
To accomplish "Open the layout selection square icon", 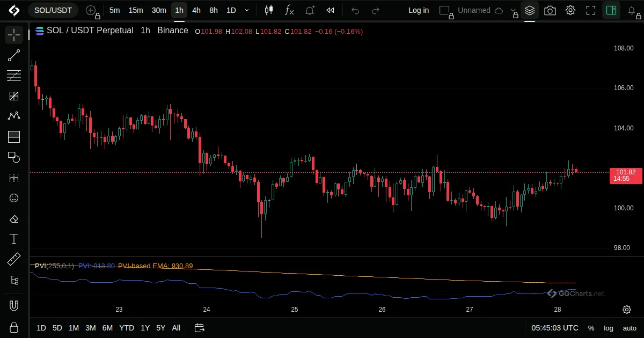I will click(x=444, y=10).
